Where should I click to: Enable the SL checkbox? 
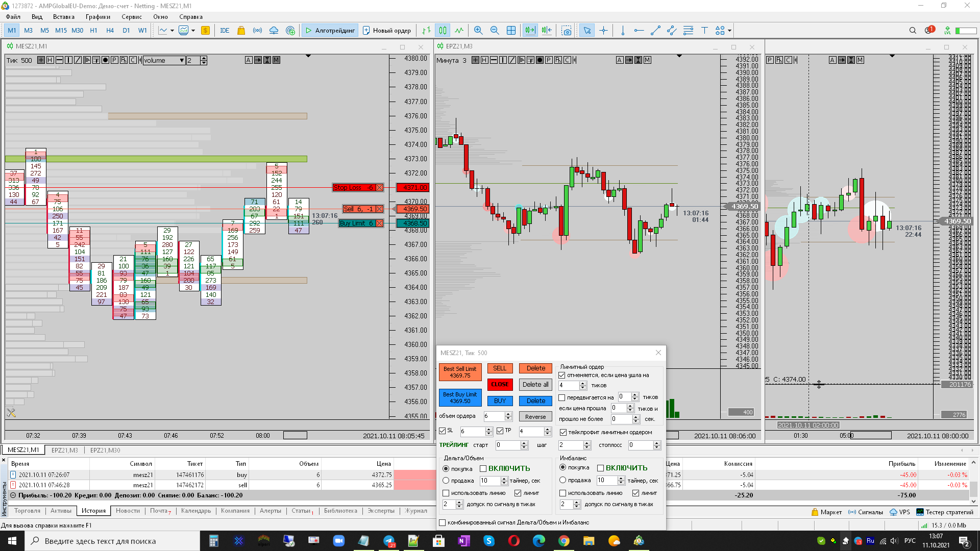[443, 431]
